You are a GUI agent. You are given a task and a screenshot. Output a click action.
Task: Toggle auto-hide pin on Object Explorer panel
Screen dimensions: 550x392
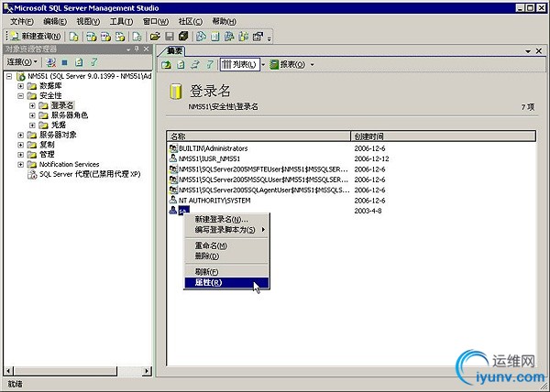137,49
